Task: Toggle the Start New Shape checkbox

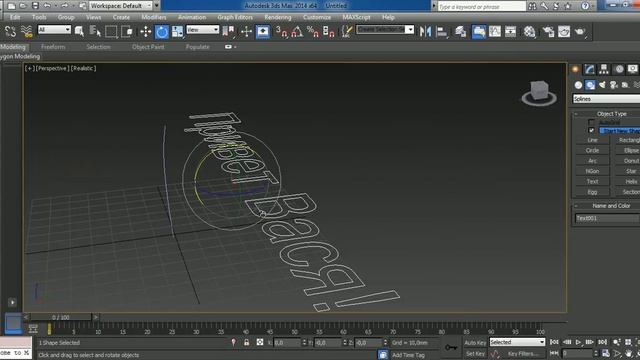Action: coord(591,130)
